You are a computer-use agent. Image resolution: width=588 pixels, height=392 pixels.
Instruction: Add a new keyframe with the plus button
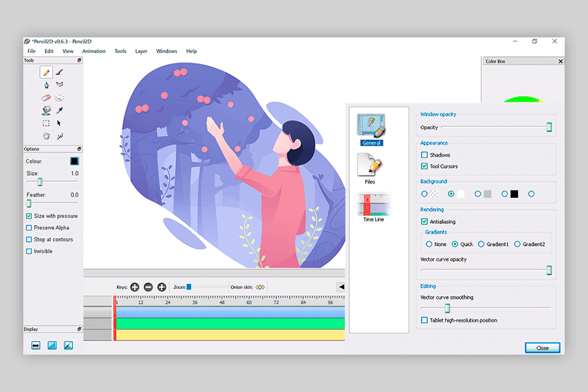click(x=135, y=287)
